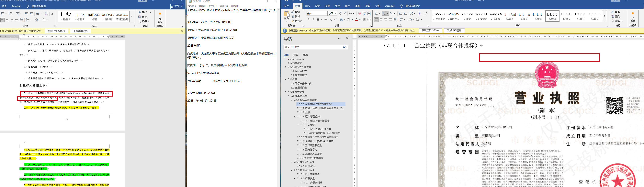Open the 选择 dropdown in right Word window
Image resolution: width=644 pixels, height=187 pixels.
coord(617,21)
